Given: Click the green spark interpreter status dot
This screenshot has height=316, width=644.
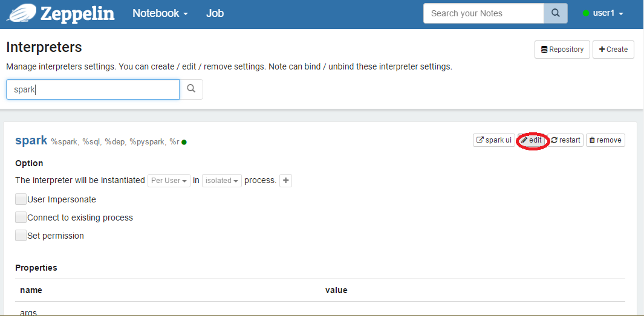Looking at the screenshot, I should [184, 143].
